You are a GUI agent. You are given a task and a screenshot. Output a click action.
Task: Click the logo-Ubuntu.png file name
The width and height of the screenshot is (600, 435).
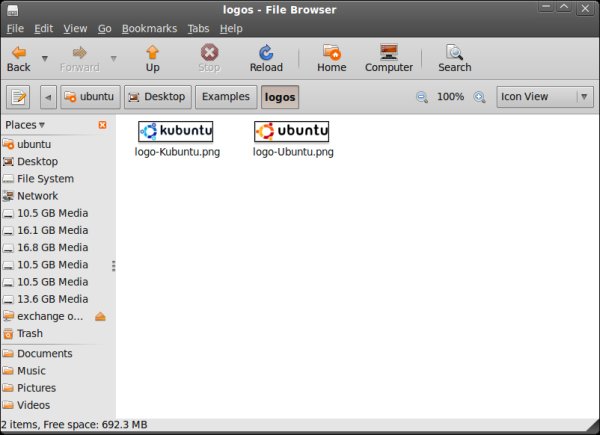click(293, 152)
